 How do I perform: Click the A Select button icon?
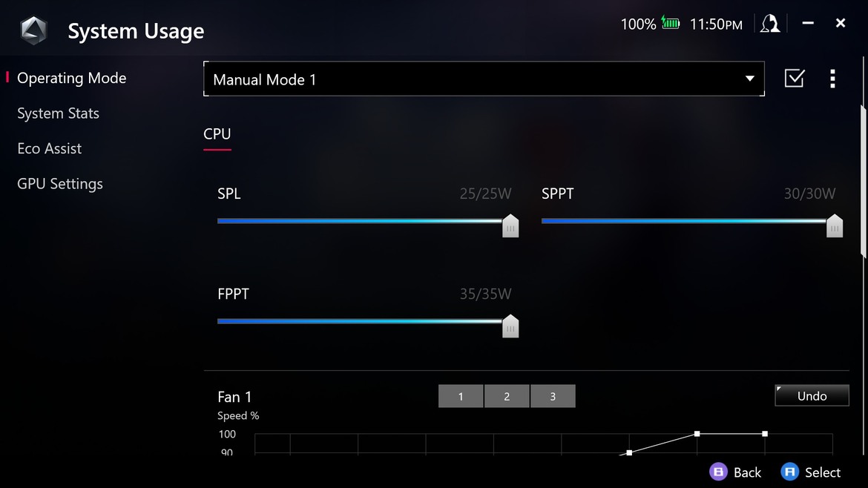pos(789,472)
